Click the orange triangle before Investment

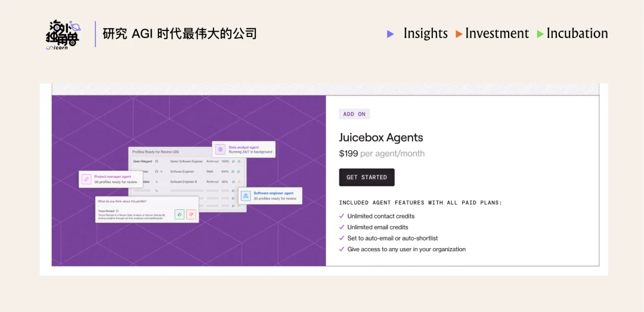coord(459,34)
